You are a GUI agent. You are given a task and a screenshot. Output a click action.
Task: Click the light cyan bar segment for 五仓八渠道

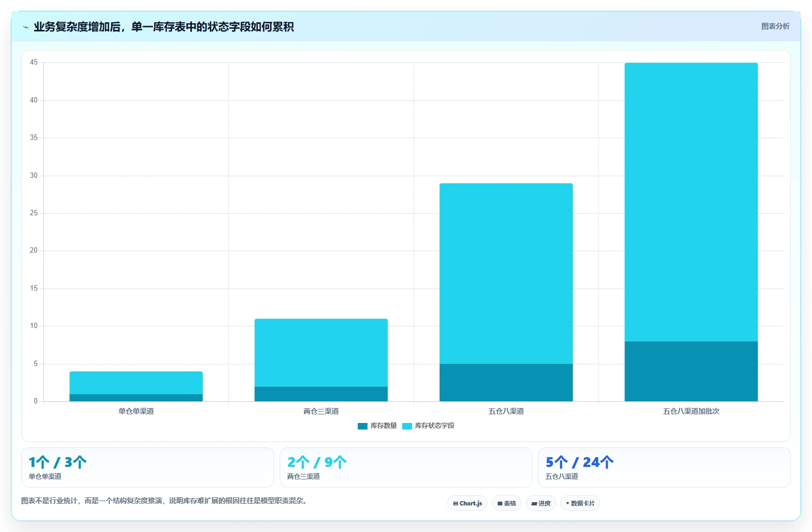point(506,273)
